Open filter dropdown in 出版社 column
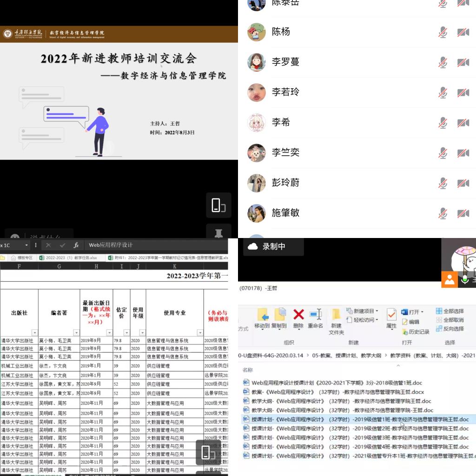 34,333
